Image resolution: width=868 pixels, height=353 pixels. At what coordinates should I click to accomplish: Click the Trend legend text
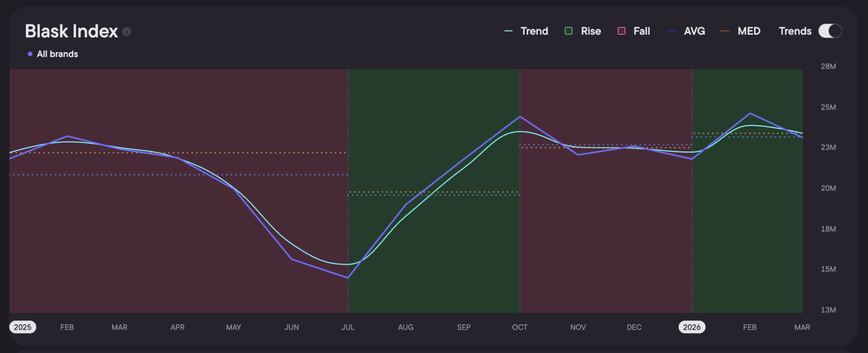(534, 31)
